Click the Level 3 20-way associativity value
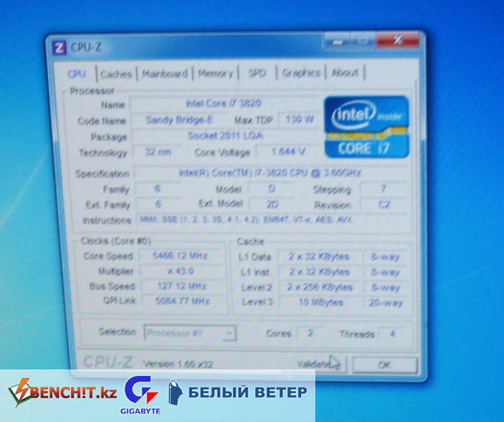504x422 pixels. [x=386, y=302]
